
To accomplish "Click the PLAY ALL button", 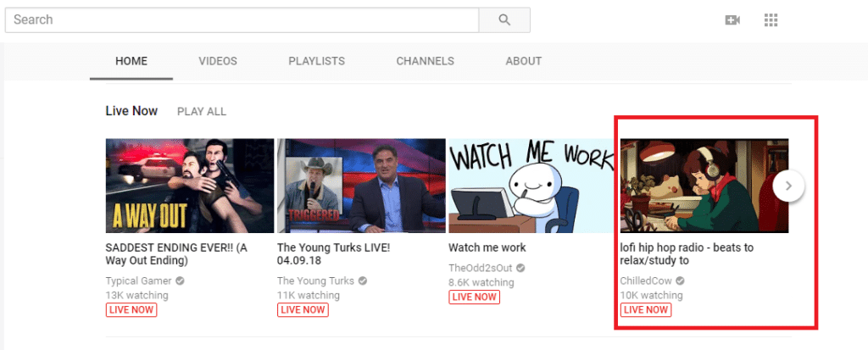I will (x=202, y=111).
